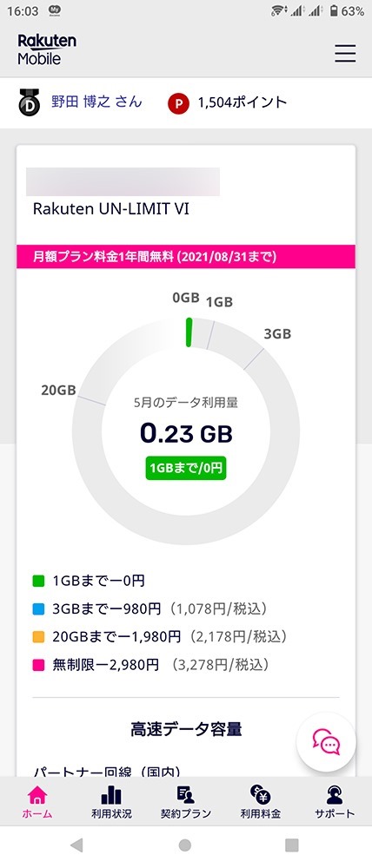Tap the 0.23 GB data usage donut
Viewport: 372px width, 868px height.
[186, 431]
